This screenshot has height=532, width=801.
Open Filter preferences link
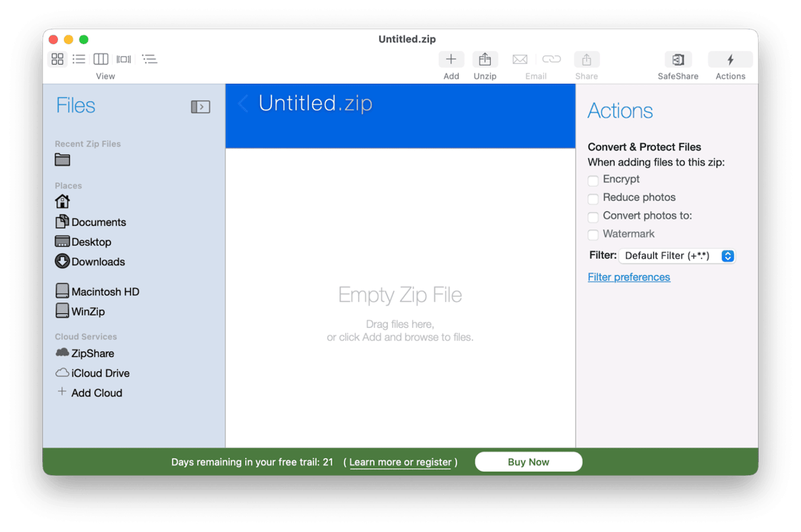coord(628,277)
